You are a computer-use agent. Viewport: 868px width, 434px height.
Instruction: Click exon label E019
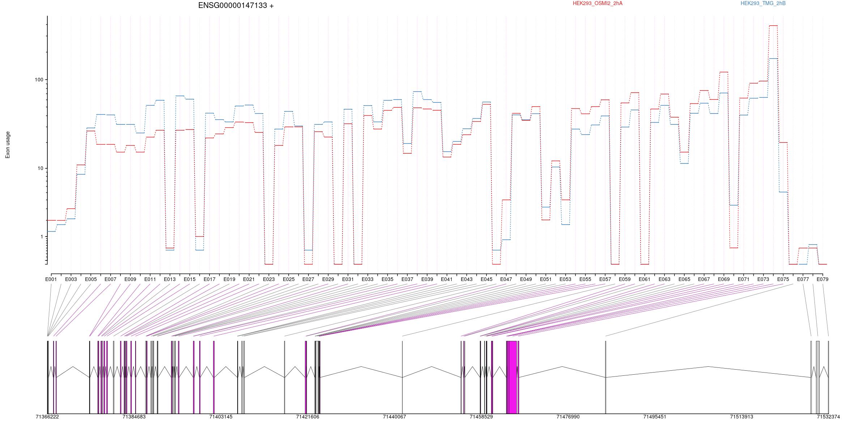coord(229,279)
